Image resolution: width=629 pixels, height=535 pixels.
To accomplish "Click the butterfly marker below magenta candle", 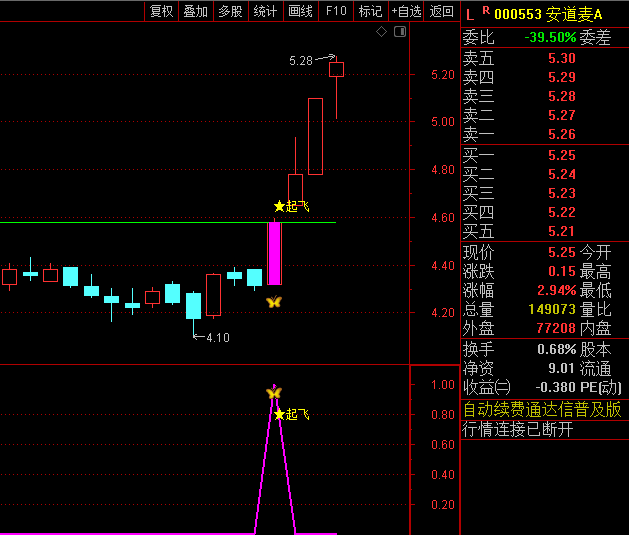I will click(x=274, y=302).
